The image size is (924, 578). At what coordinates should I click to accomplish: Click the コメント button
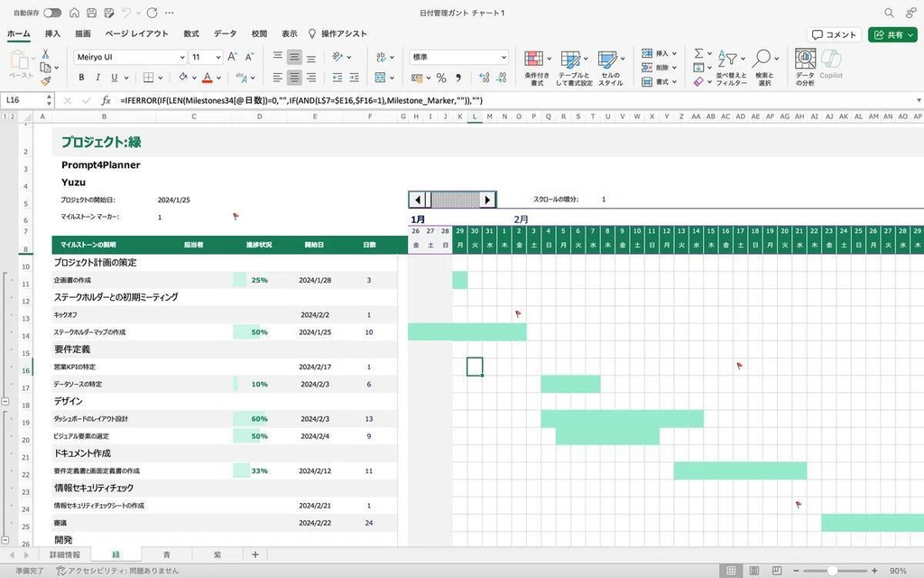(834, 35)
